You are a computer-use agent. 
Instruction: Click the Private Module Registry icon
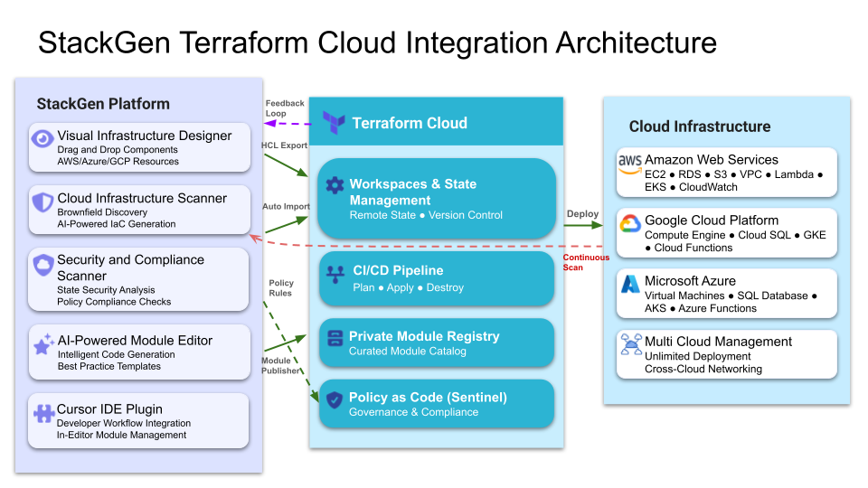(x=335, y=337)
